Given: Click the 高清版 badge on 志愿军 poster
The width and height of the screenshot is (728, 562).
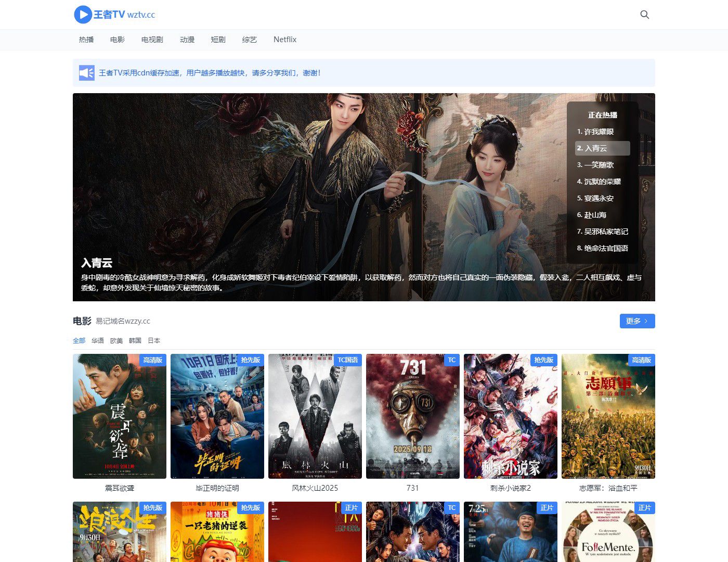Looking at the screenshot, I should (641, 360).
